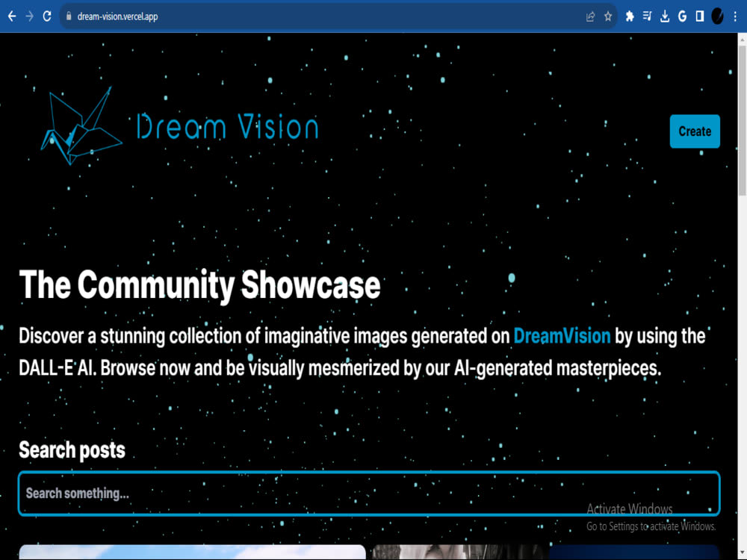The image size is (747, 560).
Task: View site info via the lock icon
Action: pos(69,16)
